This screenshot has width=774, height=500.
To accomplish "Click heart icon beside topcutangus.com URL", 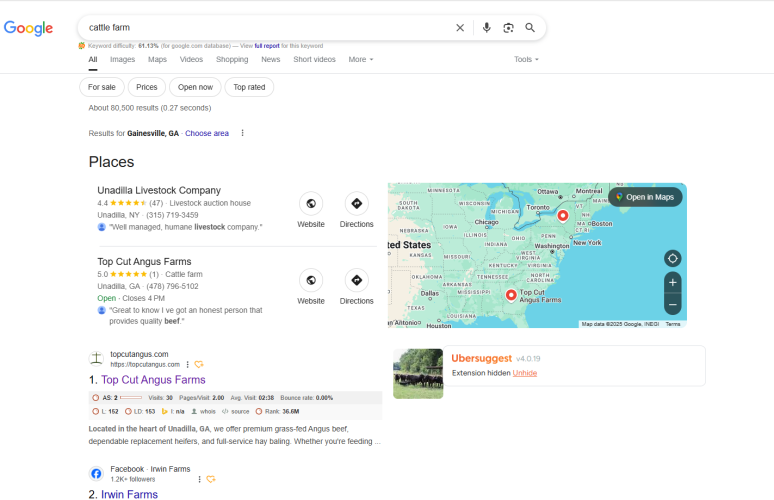I will click(199, 364).
